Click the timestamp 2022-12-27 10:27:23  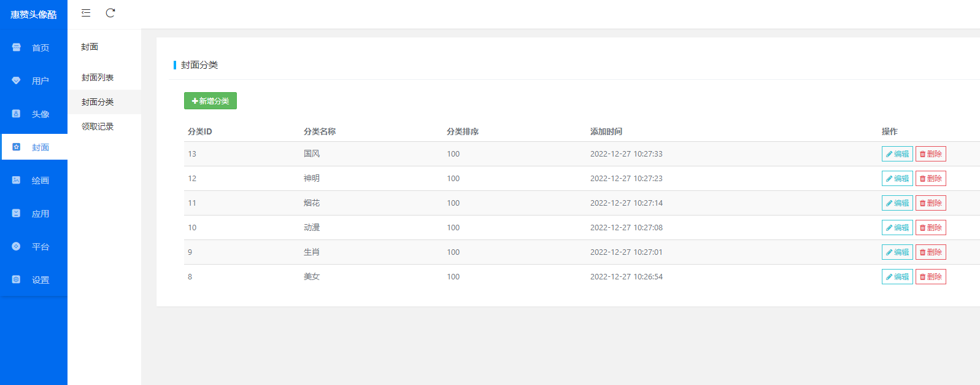coord(627,178)
